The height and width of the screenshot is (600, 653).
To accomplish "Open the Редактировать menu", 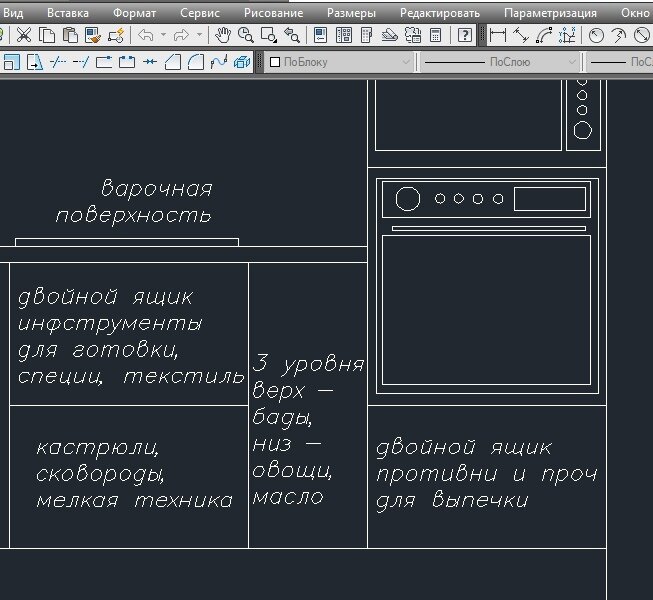I will click(x=440, y=13).
